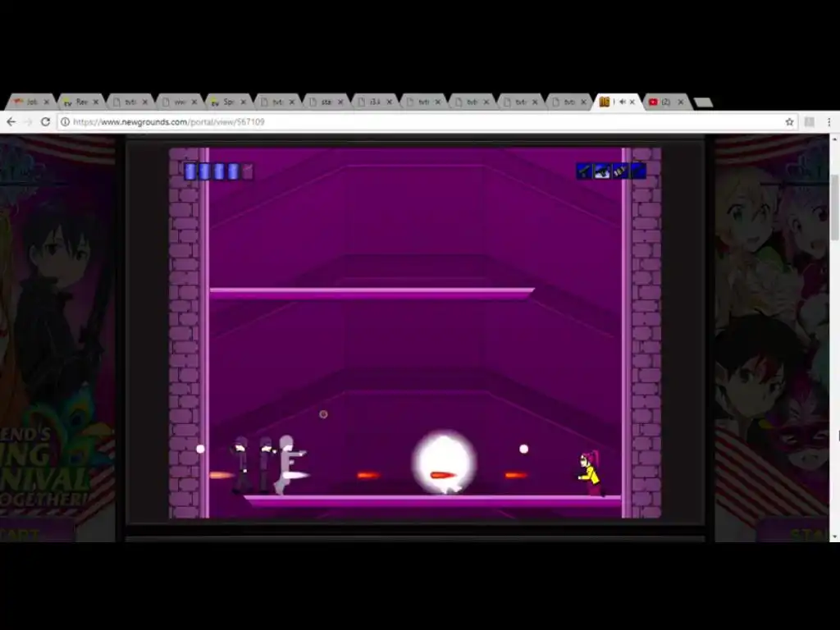Click the page vertical scrollbar thumb
840x630 pixels.
(x=834, y=208)
